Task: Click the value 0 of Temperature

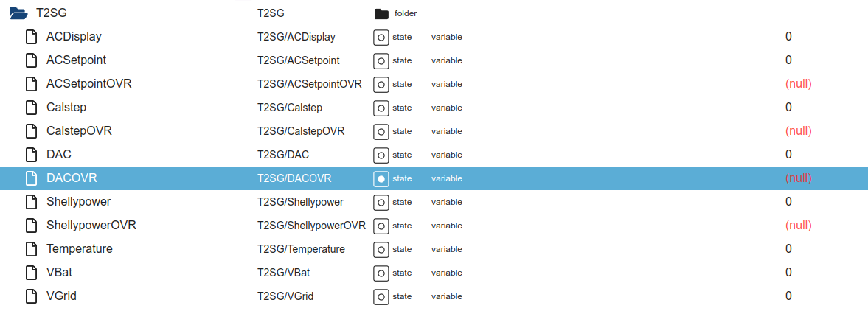Action: pyautogui.click(x=788, y=249)
